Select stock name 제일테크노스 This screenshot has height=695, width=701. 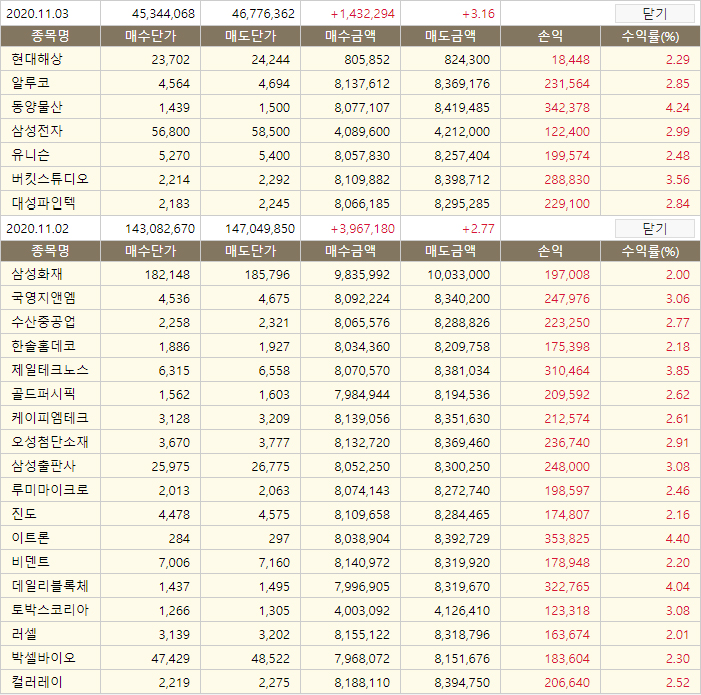(x=50, y=370)
